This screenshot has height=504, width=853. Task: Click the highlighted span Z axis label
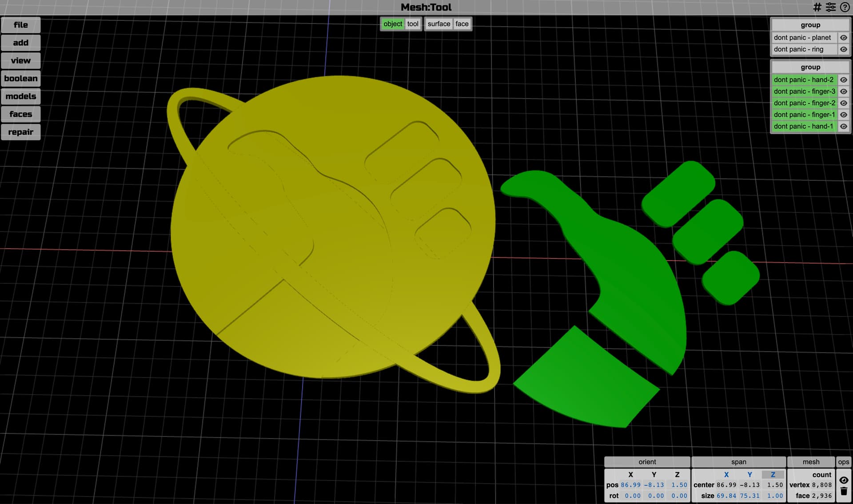point(773,475)
